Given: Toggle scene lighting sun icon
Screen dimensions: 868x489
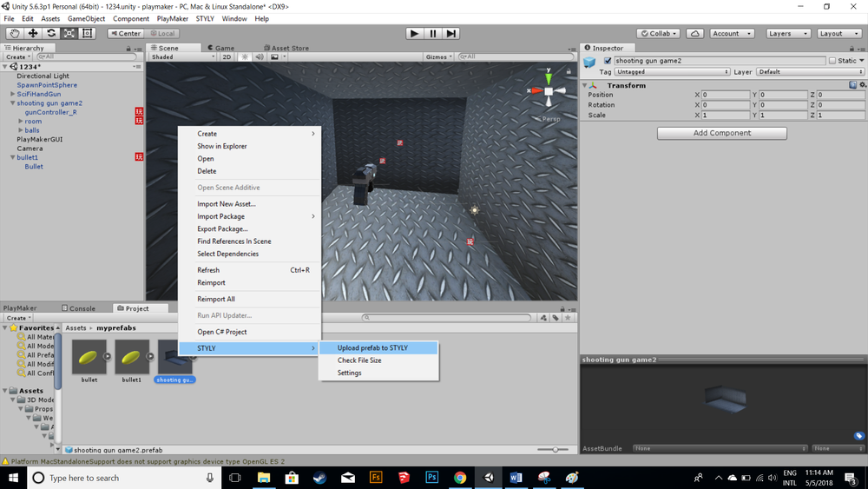Looking at the screenshot, I should click(245, 56).
